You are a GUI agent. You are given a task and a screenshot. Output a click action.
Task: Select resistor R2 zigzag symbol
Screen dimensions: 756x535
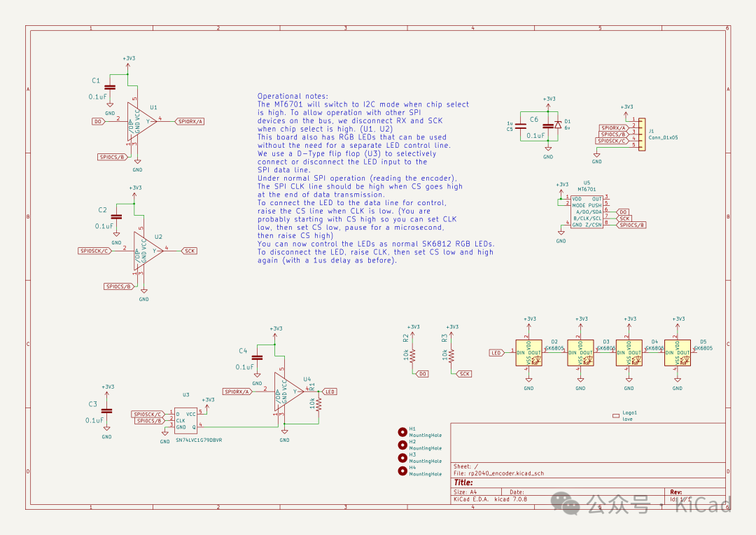click(413, 355)
